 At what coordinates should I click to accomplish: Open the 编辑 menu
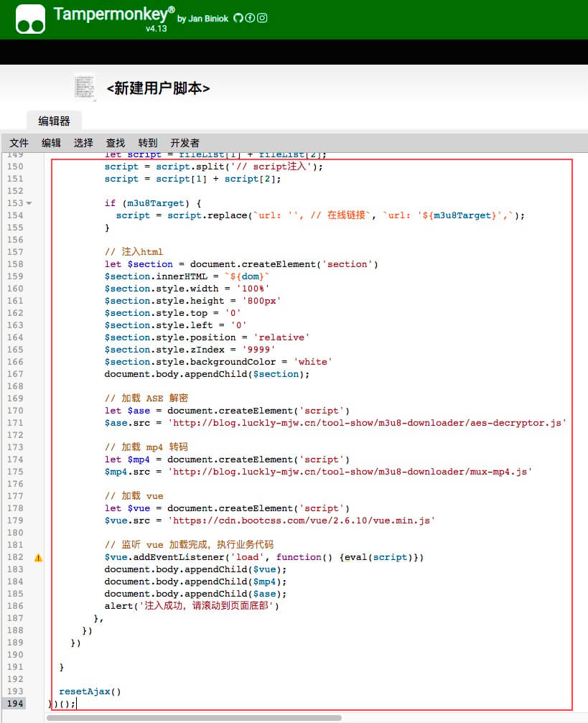pos(50,143)
